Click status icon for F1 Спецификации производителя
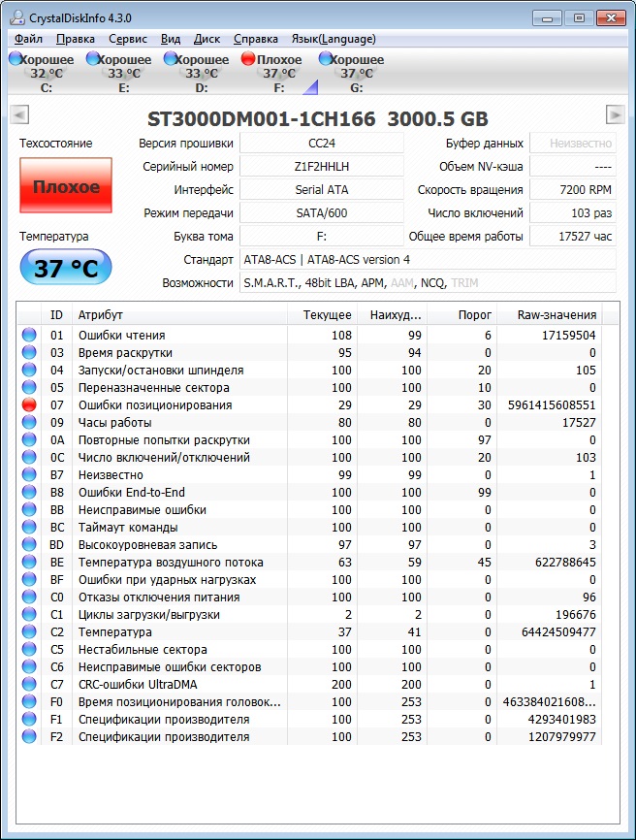The image size is (636, 840). 29,719
